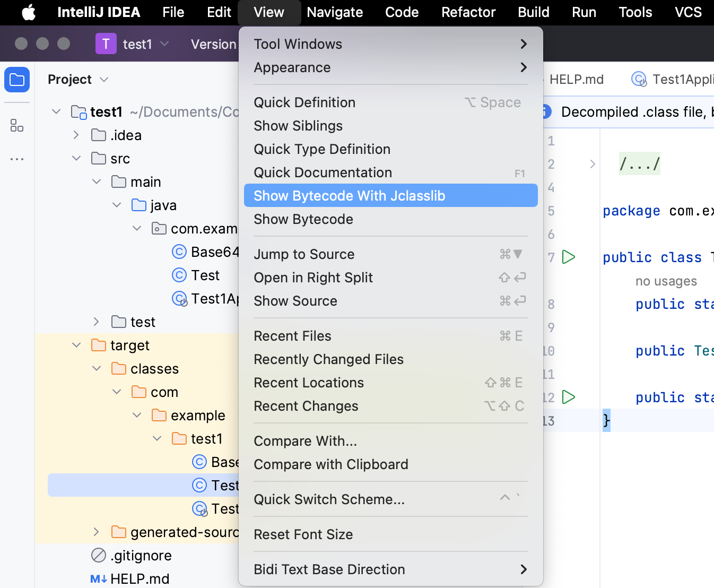Open the Project tool window folder icon
The height and width of the screenshot is (588, 714).
click(17, 80)
